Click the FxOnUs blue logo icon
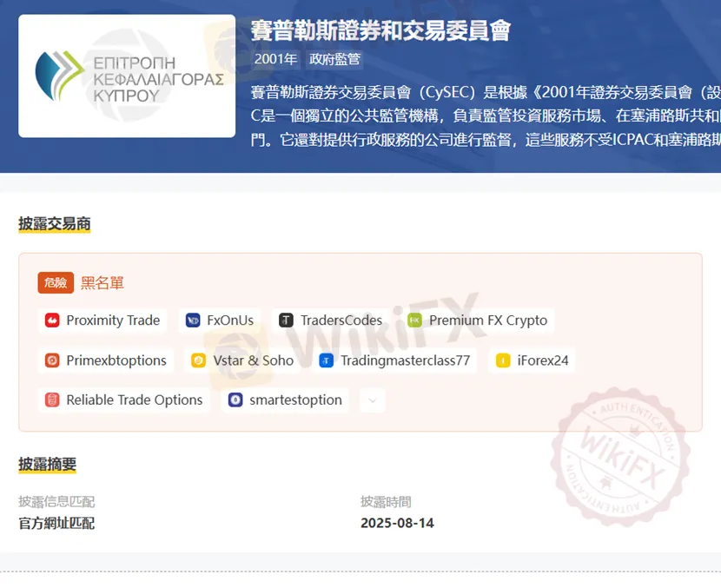 (x=193, y=320)
